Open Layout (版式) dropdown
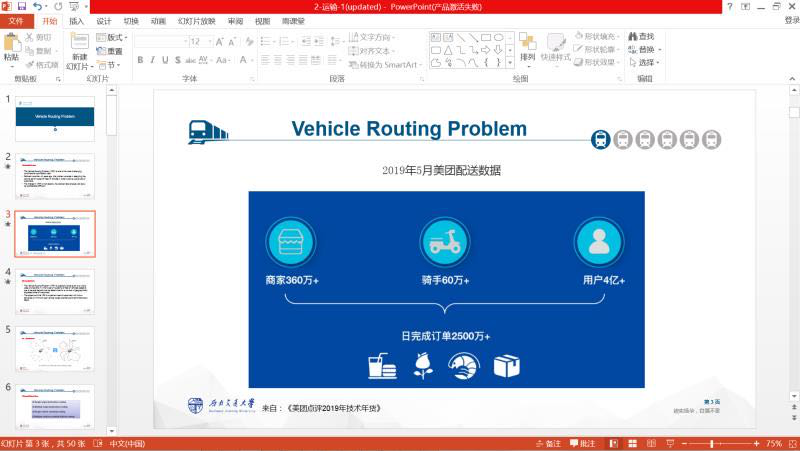This screenshot has width=800, height=451. (x=112, y=37)
